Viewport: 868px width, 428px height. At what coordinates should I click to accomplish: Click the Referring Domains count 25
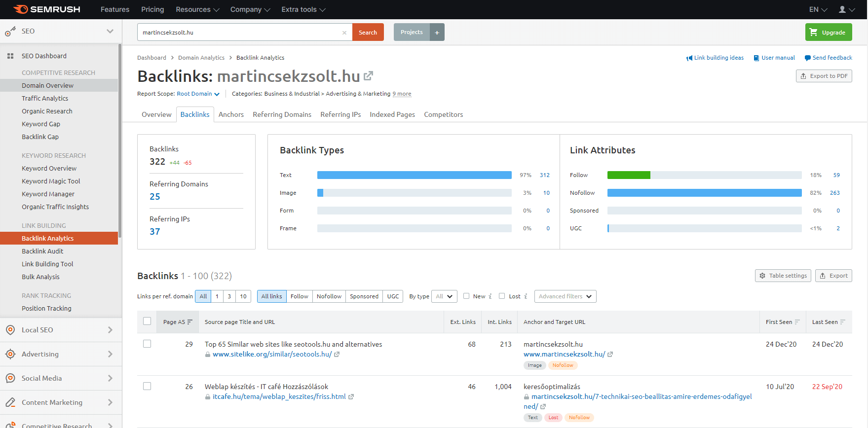pos(155,197)
